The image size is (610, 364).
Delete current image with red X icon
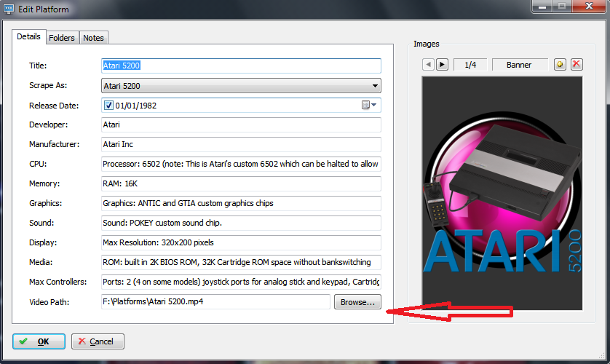pos(577,64)
